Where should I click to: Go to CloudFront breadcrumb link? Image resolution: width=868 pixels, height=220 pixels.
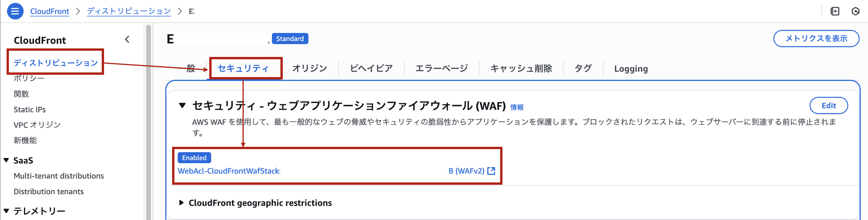pyautogui.click(x=50, y=11)
